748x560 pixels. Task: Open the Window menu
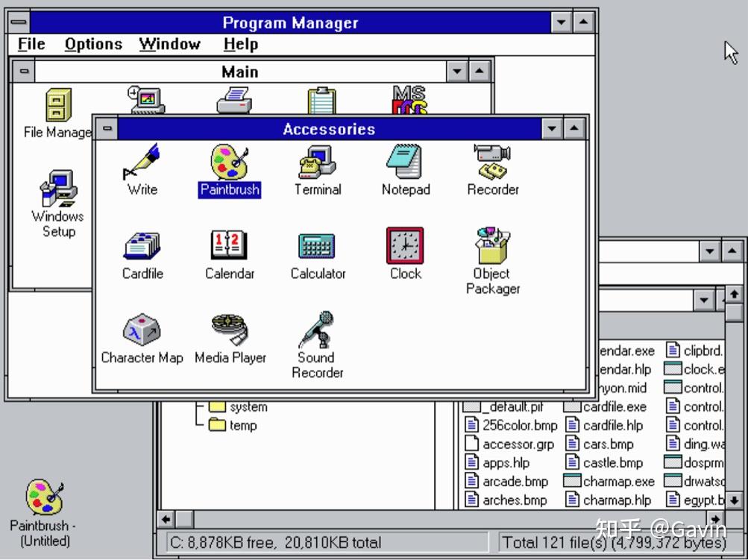[169, 44]
